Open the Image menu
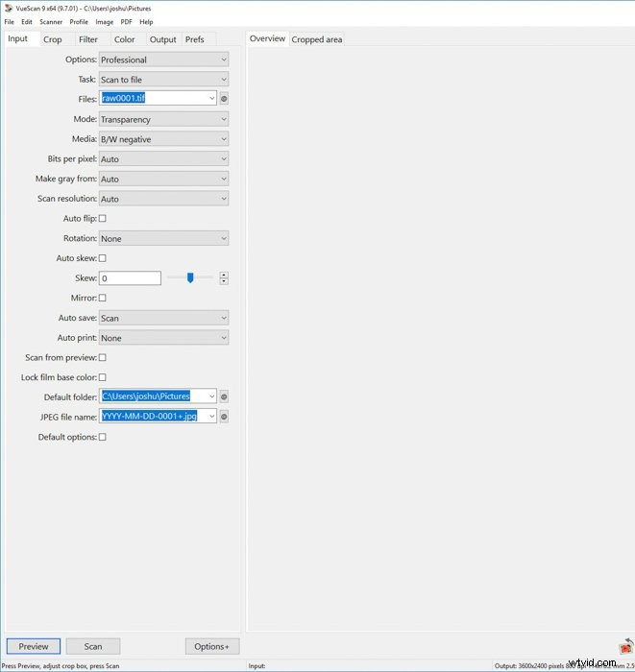635x672 pixels. click(104, 22)
